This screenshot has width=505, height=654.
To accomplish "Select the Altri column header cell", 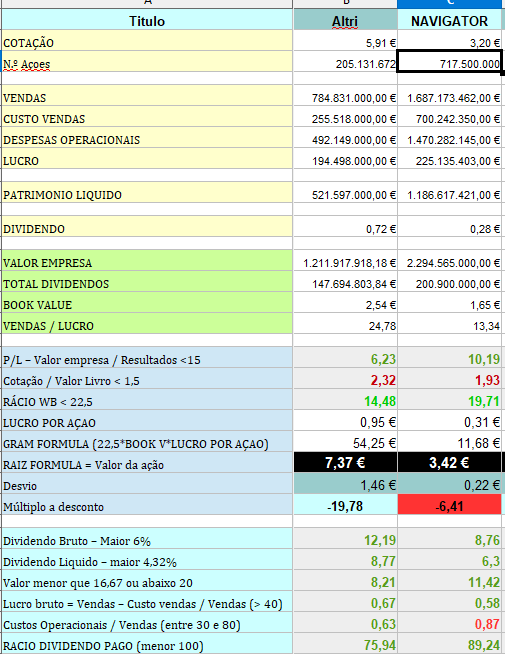I will [345, 20].
